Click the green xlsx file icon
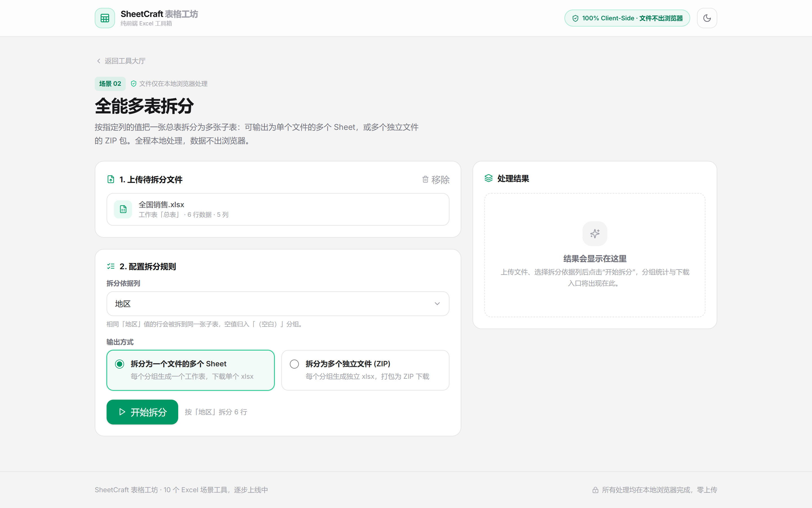 click(123, 209)
